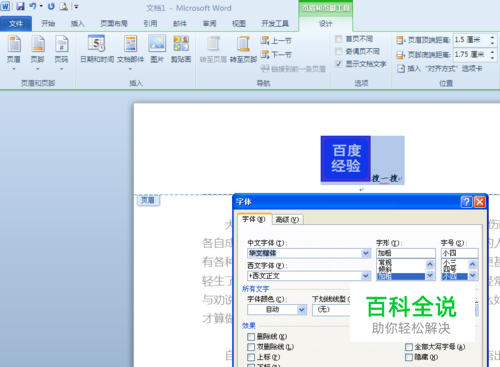This screenshot has width=500, height=367.
Task: Toggle 首页不同 checkbox
Action: (x=338, y=39)
